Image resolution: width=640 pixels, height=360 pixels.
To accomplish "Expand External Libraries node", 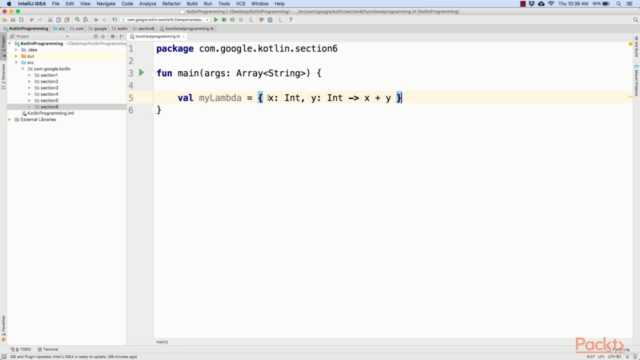I will point(10,120).
